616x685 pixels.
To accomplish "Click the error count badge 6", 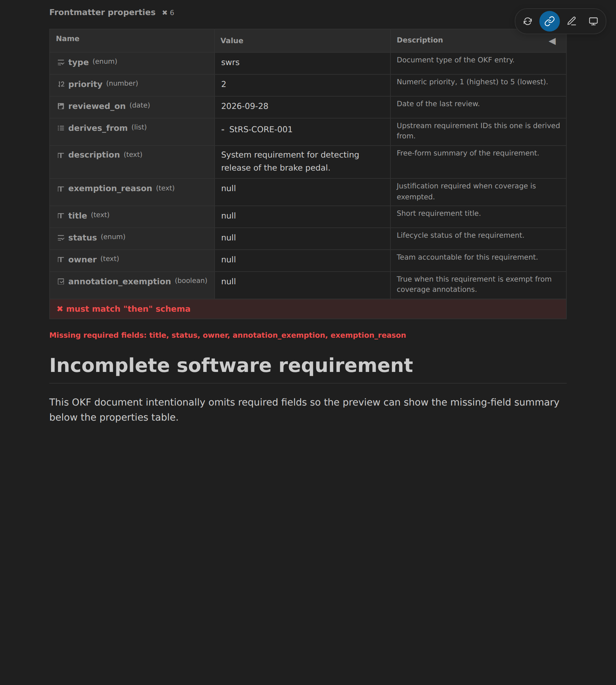I will tap(168, 13).
